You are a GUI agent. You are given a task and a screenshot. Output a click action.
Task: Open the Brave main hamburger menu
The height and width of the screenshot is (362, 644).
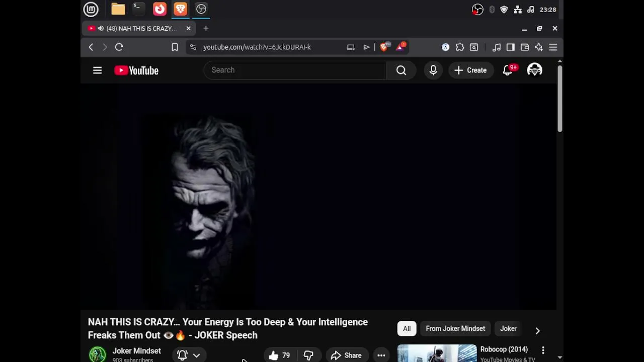(553, 47)
